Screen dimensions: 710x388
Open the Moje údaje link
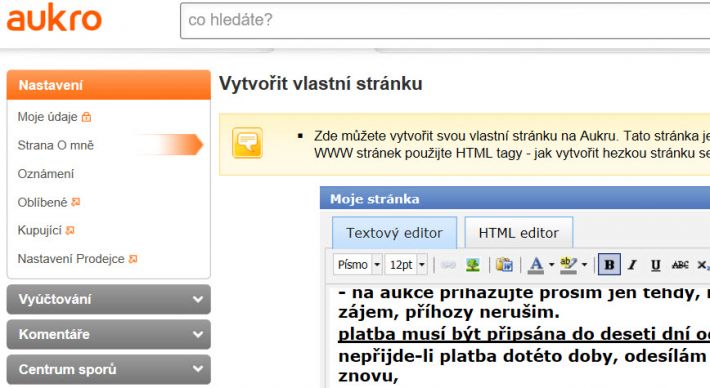tap(48, 117)
